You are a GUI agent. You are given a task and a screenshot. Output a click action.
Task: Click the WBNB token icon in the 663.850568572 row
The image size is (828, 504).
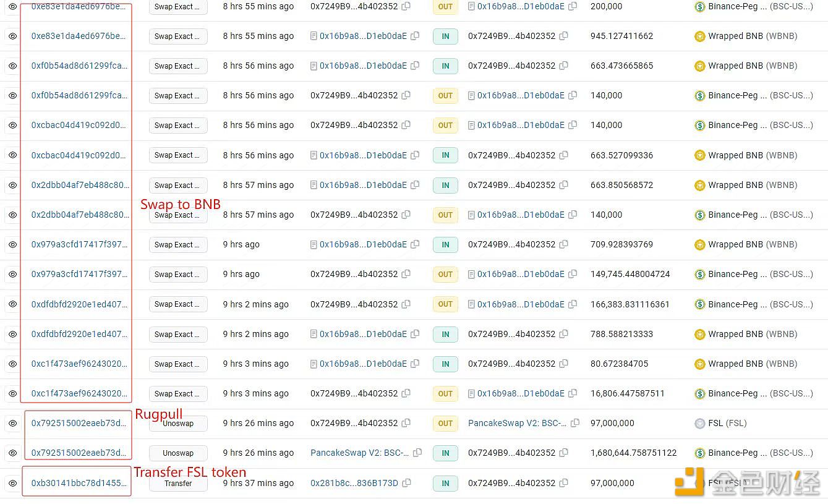point(700,186)
